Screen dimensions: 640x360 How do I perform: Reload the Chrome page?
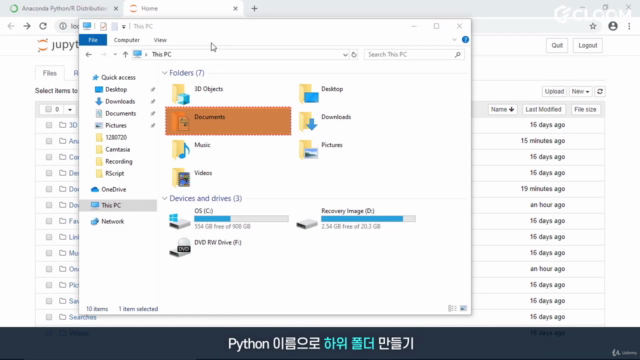(x=43, y=26)
